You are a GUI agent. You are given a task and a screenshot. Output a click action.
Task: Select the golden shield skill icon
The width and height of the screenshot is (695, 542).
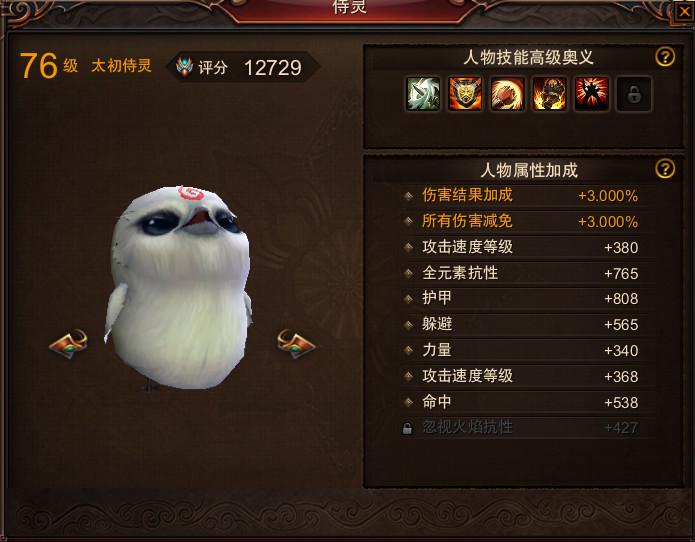(465, 94)
